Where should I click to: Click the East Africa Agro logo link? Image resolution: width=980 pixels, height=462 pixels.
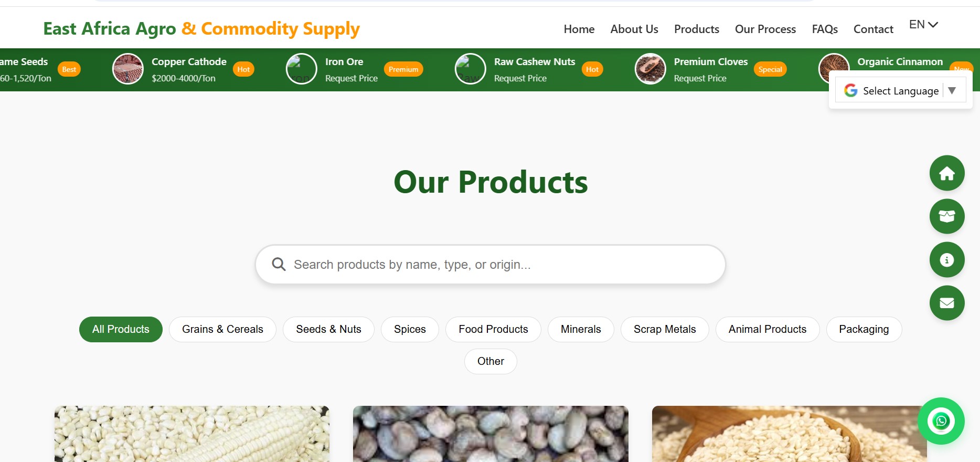[x=201, y=28]
